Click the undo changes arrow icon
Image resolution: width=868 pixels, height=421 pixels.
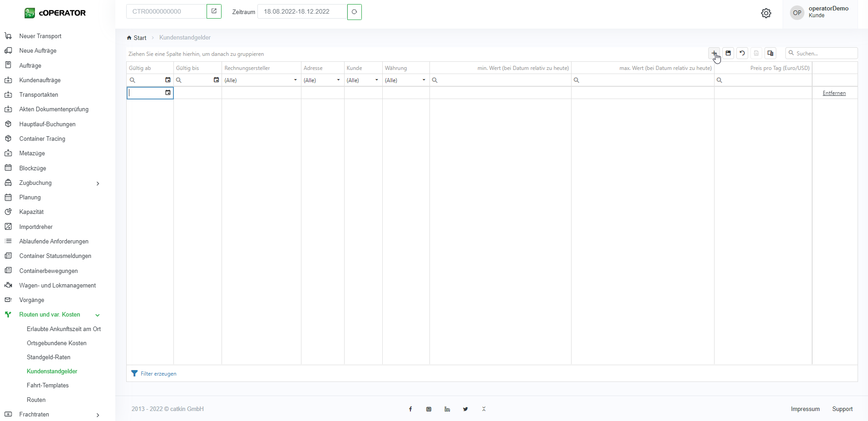click(x=742, y=53)
